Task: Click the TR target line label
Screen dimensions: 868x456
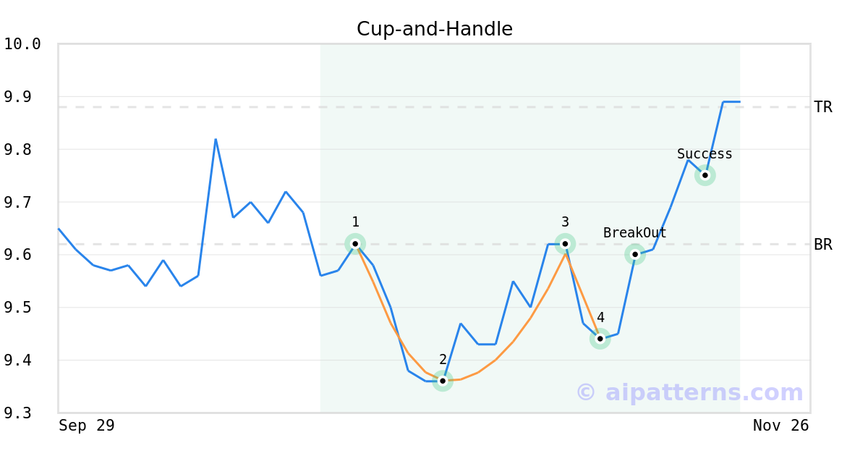Action: point(822,107)
